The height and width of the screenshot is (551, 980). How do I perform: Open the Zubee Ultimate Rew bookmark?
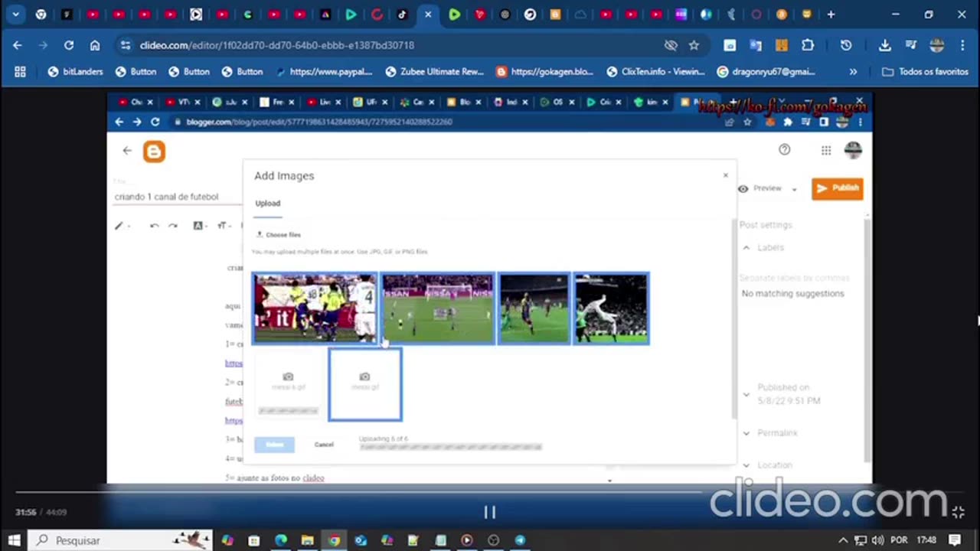click(435, 71)
